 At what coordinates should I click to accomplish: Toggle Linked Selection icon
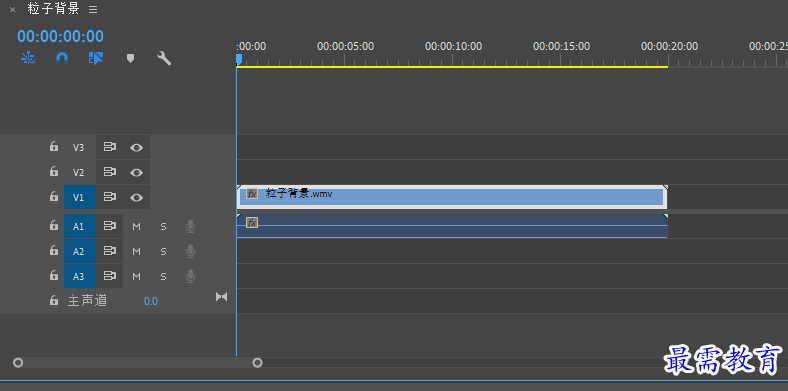[96, 58]
